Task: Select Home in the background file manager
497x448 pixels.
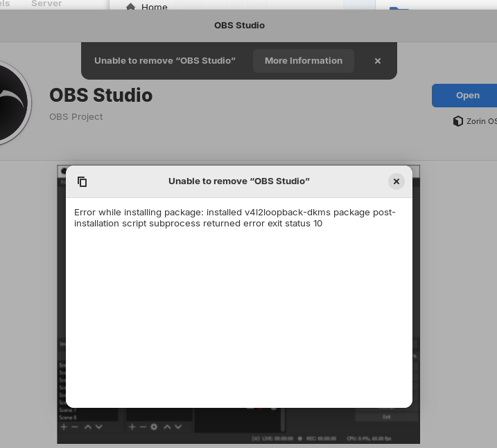Action: point(154,7)
